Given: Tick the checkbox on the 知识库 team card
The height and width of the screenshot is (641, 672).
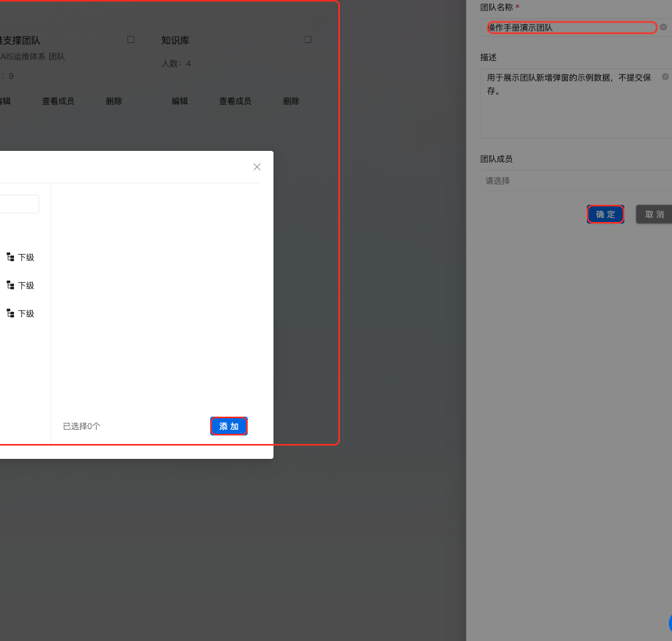Looking at the screenshot, I should (x=308, y=40).
